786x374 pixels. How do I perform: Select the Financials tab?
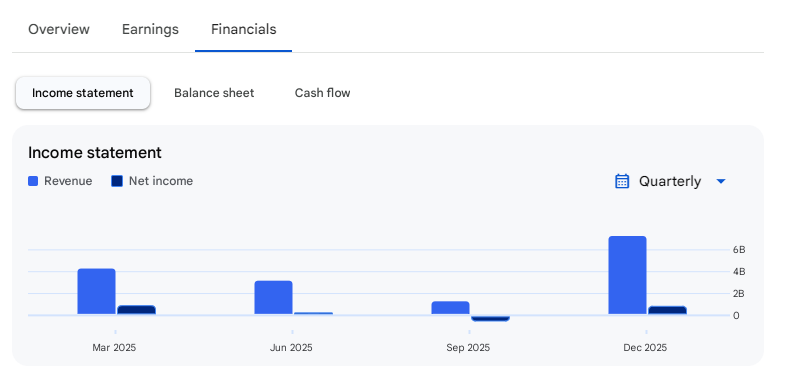pos(244,29)
